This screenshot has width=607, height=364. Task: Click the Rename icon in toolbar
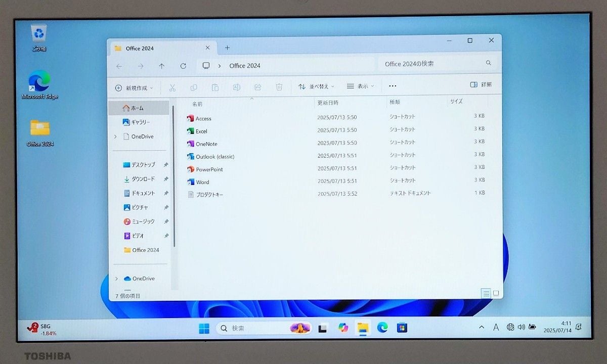click(x=236, y=87)
